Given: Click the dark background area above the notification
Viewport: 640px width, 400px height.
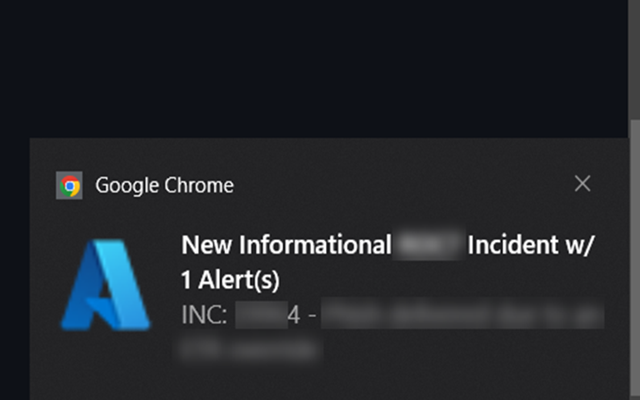Looking at the screenshot, I should (314, 69).
